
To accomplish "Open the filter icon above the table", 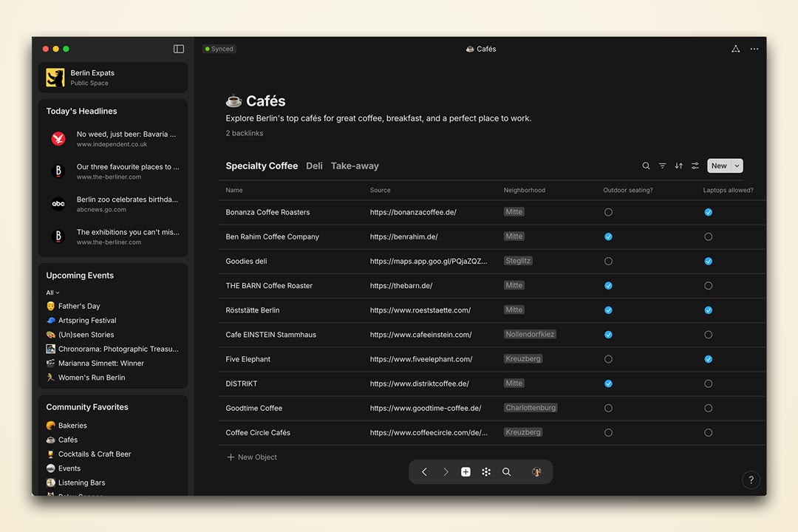I will (x=662, y=166).
